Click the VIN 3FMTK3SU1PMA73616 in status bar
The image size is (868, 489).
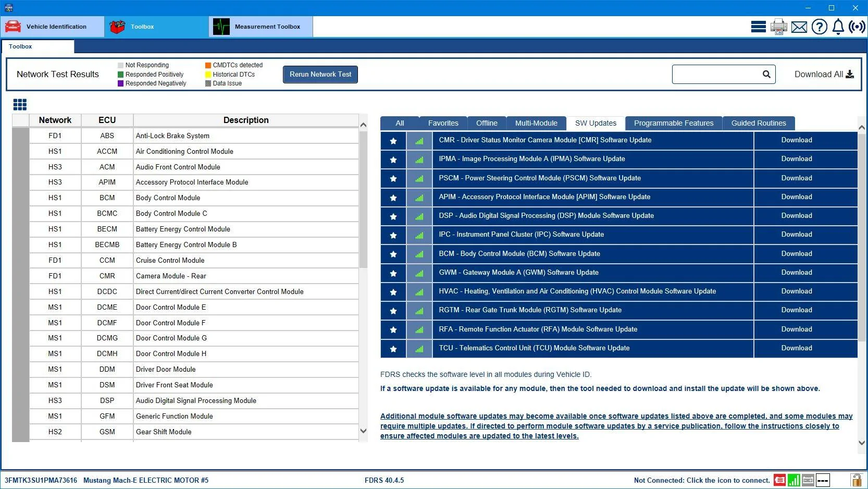[41, 481]
